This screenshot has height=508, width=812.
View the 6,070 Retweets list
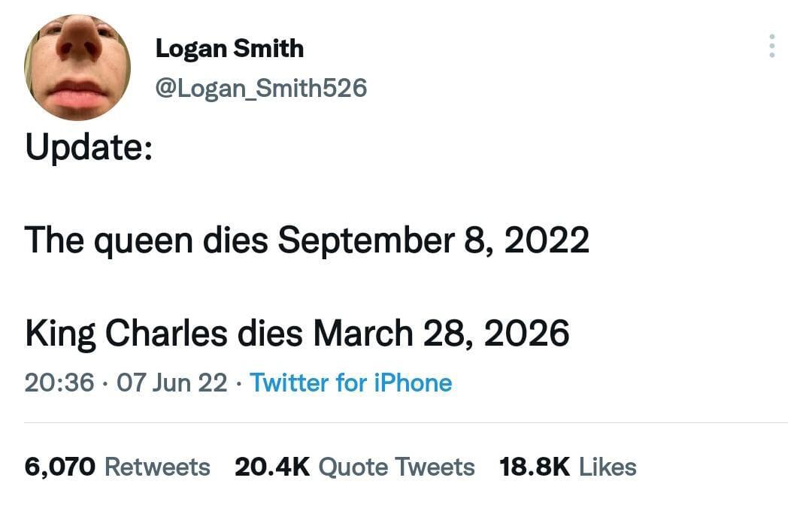coord(117,467)
